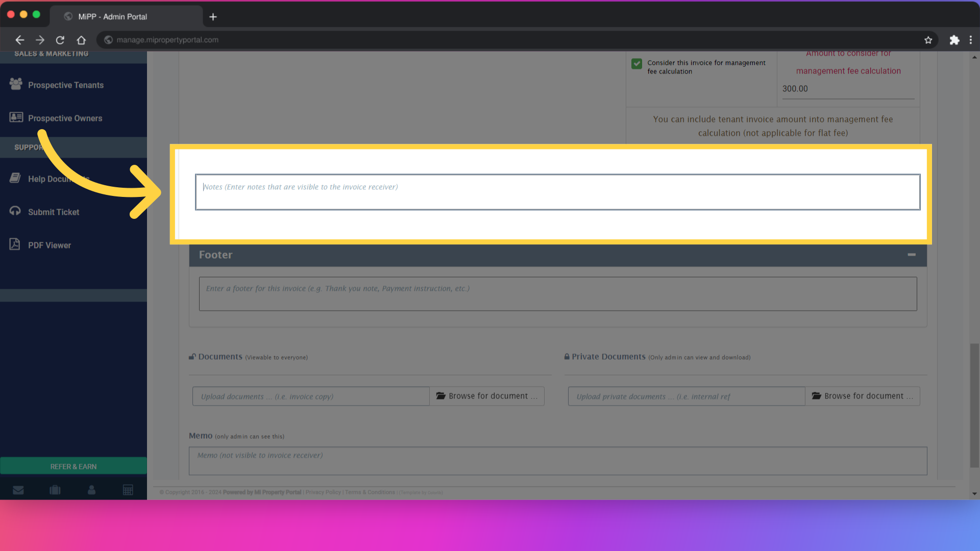Screen dimensions: 980x551
Task: Click the briefcase icon in sidebar footer
Action: [x=55, y=490]
